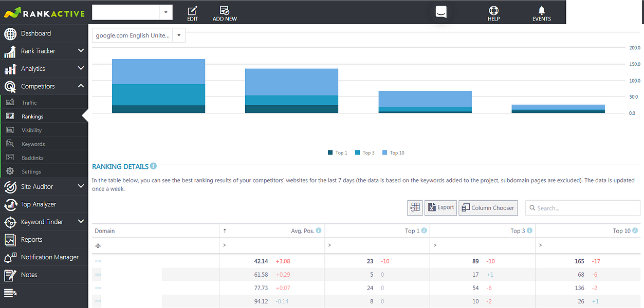Click link icon in the 77.73 row
The height and width of the screenshot is (308, 644).
coord(98,288)
